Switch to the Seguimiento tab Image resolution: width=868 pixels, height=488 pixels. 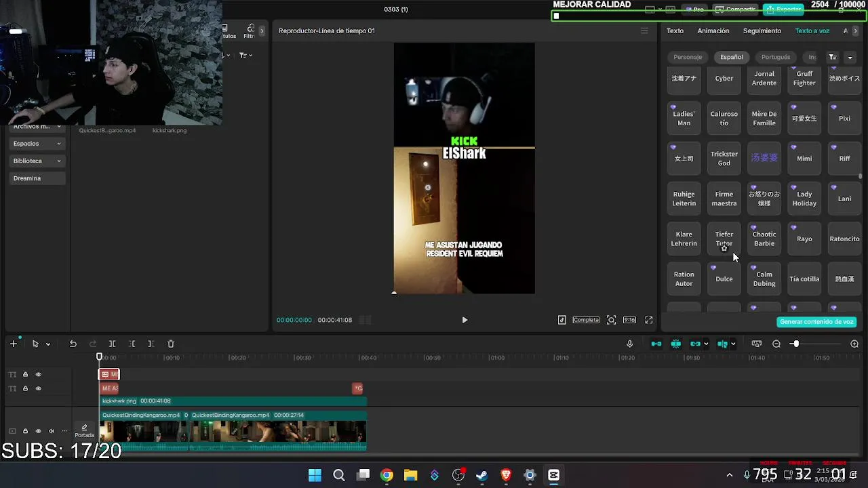762,30
